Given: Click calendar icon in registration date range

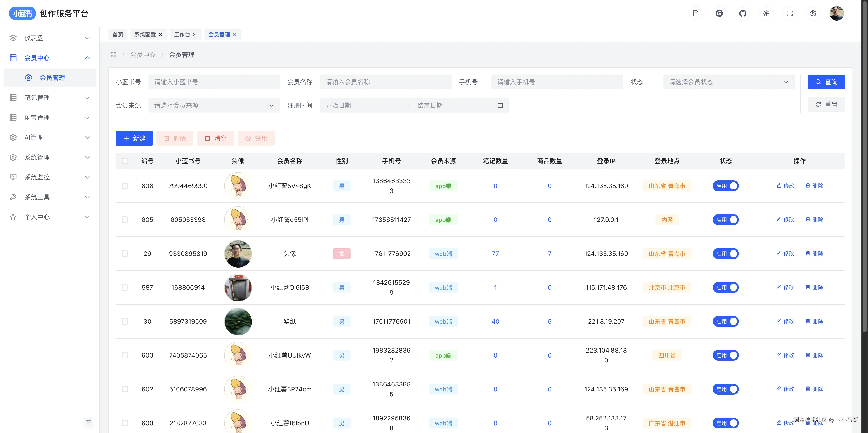Looking at the screenshot, I should [x=500, y=106].
